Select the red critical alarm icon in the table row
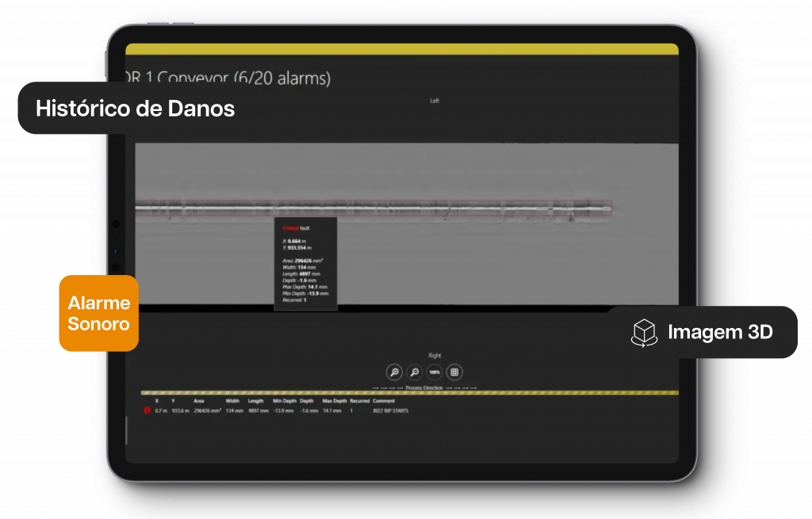 click(x=147, y=410)
